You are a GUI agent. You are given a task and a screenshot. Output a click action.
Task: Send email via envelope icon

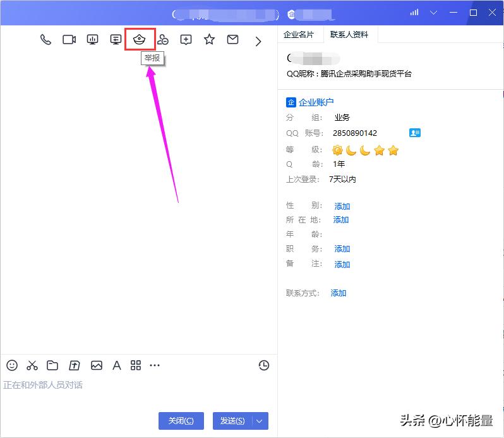(x=232, y=40)
